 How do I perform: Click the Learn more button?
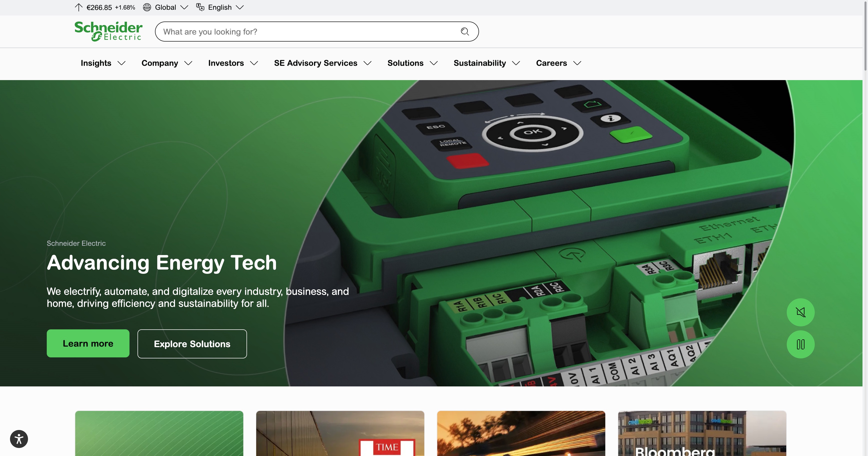88,343
